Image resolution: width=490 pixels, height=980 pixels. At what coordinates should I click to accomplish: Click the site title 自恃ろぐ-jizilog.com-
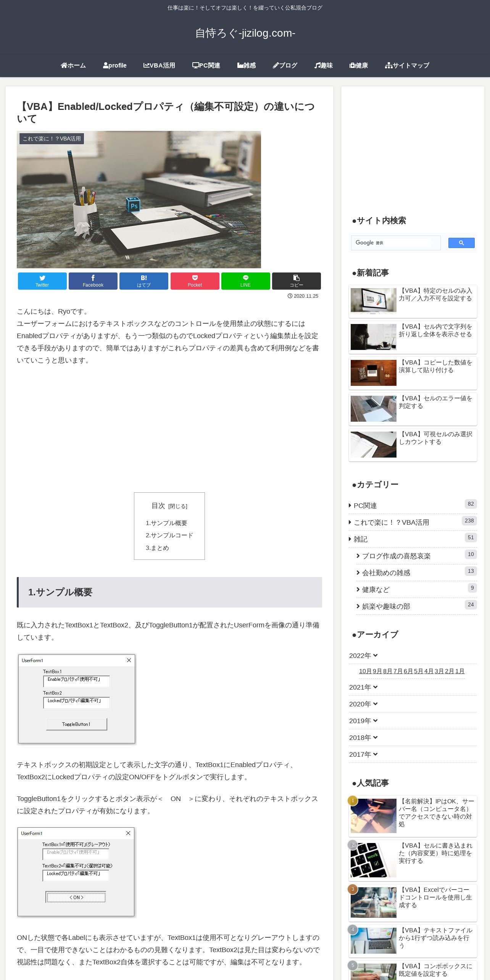pyautogui.click(x=245, y=33)
